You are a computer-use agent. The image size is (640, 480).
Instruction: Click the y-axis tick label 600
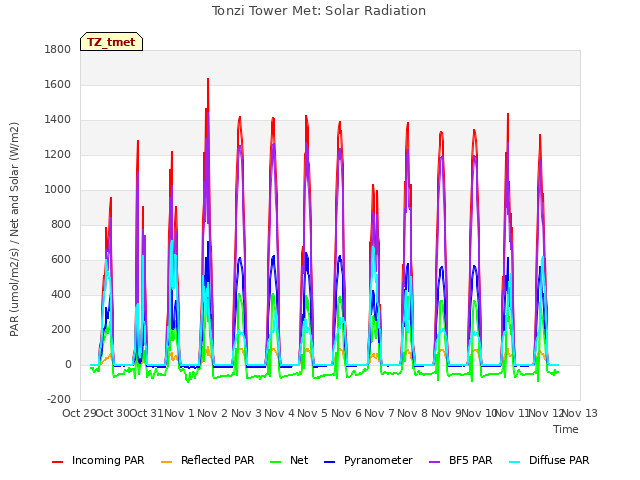61,260
